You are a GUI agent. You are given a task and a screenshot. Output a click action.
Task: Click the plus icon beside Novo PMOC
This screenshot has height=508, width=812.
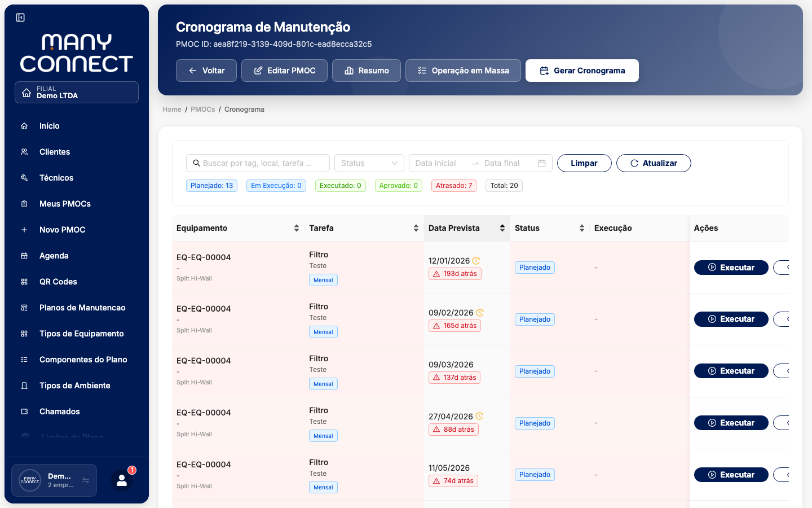(x=24, y=230)
